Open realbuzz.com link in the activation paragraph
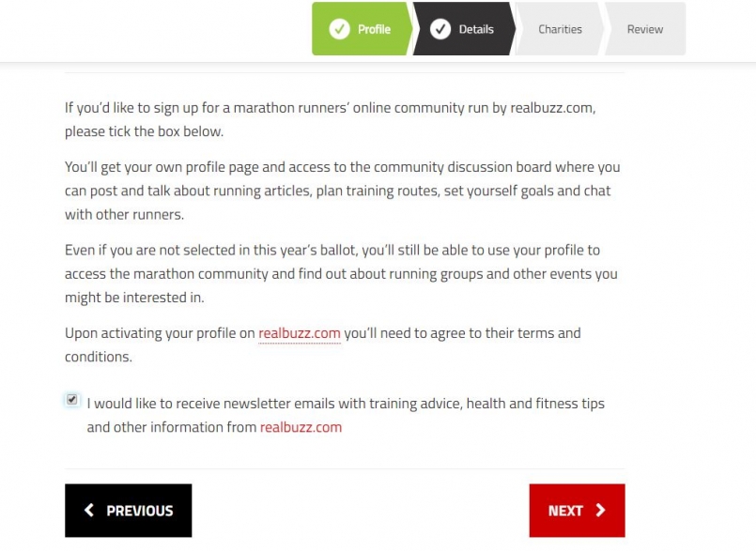Screen dimensions: 756x551 point(300,333)
